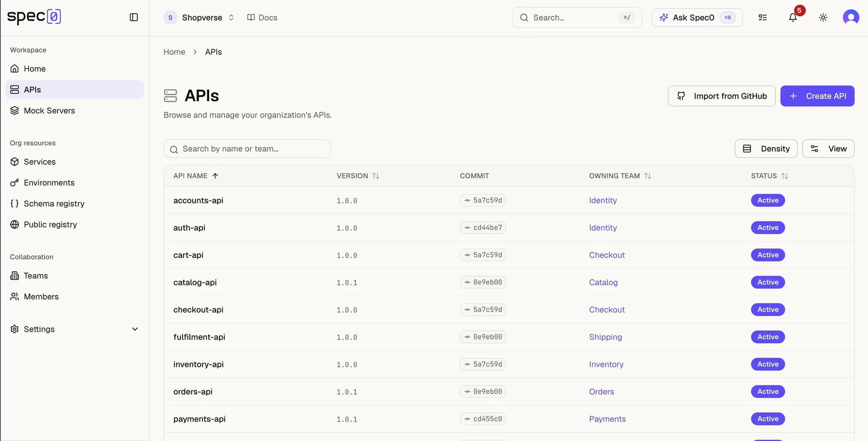The height and width of the screenshot is (441, 868).
Task: Open Mock Servers in the sidebar
Action: [x=75, y=111]
